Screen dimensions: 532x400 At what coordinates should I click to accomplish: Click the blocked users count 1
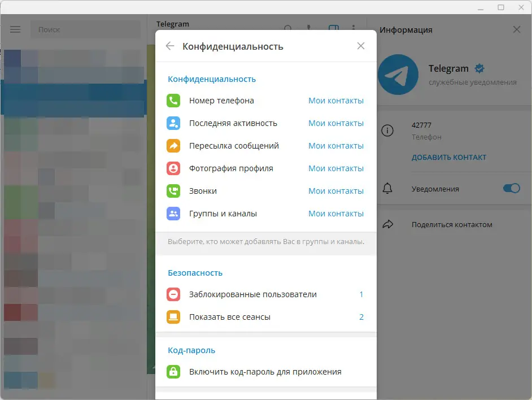click(361, 294)
